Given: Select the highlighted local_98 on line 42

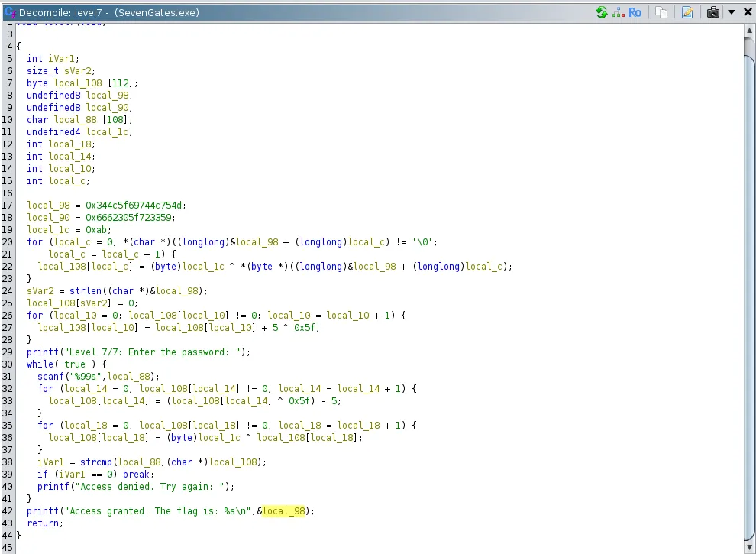Looking at the screenshot, I should pos(286,510).
